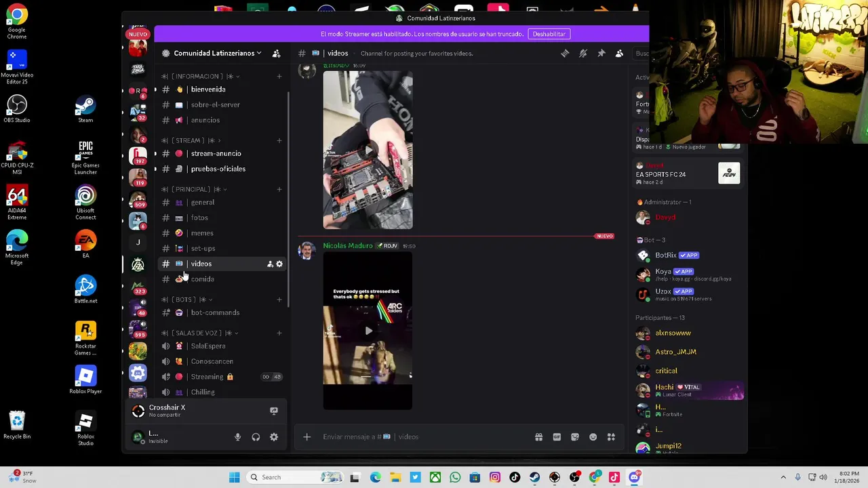Open the GIF picker
Screen dimensions: 868x488
click(x=557, y=437)
